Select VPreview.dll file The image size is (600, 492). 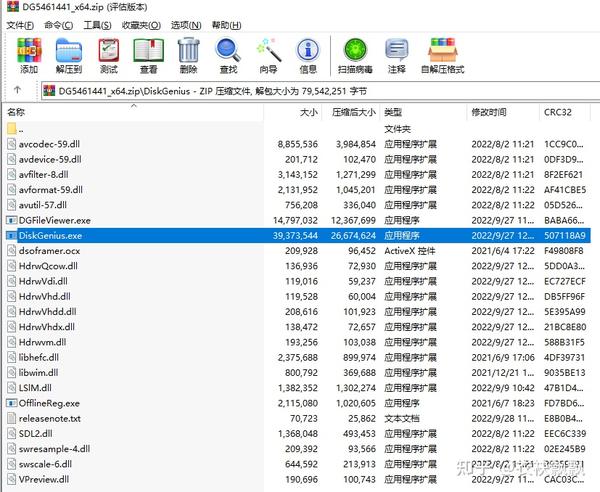pyautogui.click(x=44, y=479)
